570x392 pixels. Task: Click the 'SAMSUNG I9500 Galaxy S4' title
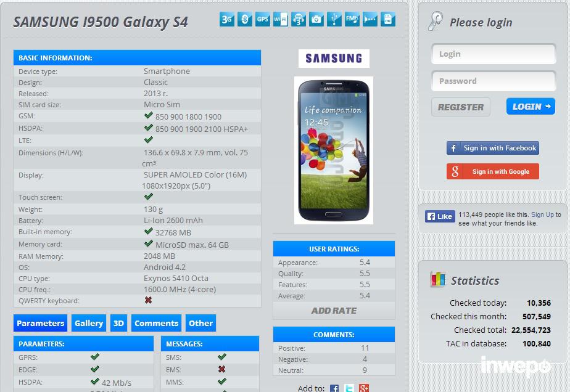(101, 22)
